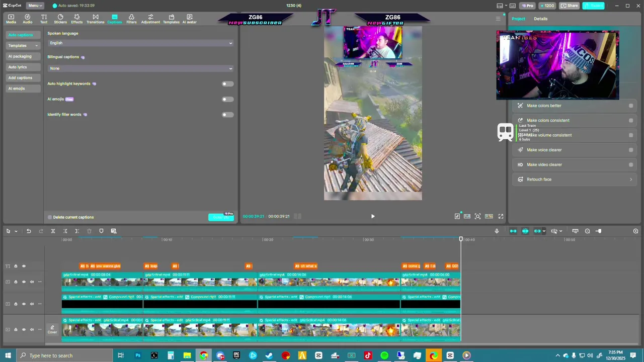Viewport: 644px width, 362px height.
Task: Click the timeline zoom in icon
Action: coord(635,231)
